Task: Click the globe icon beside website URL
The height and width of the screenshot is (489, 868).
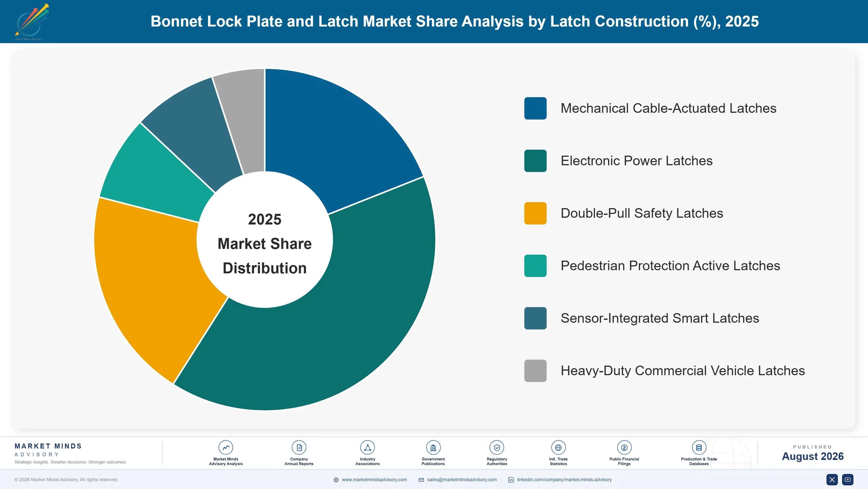Action: [336, 480]
